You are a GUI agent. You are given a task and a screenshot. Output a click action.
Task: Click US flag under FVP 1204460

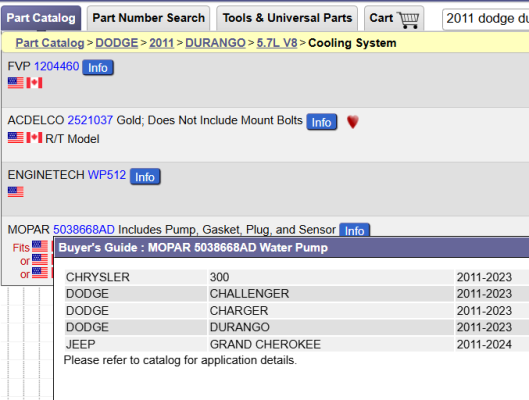(16, 83)
